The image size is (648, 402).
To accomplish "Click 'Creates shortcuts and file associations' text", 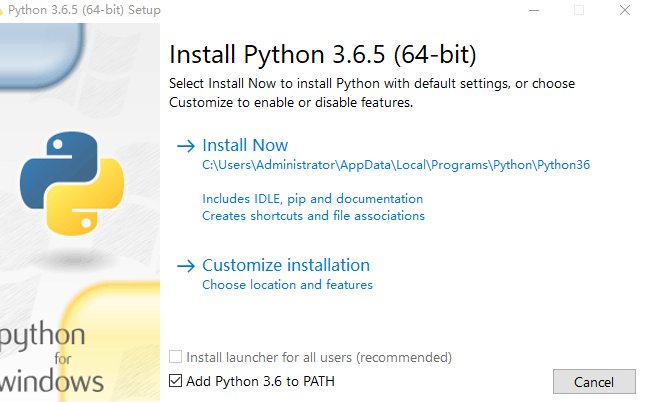I will [x=313, y=216].
